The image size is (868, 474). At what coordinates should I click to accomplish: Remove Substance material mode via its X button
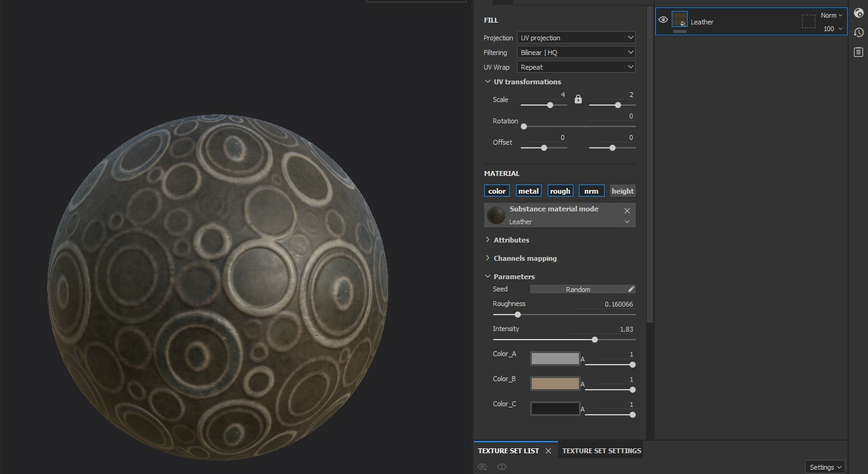tap(626, 210)
